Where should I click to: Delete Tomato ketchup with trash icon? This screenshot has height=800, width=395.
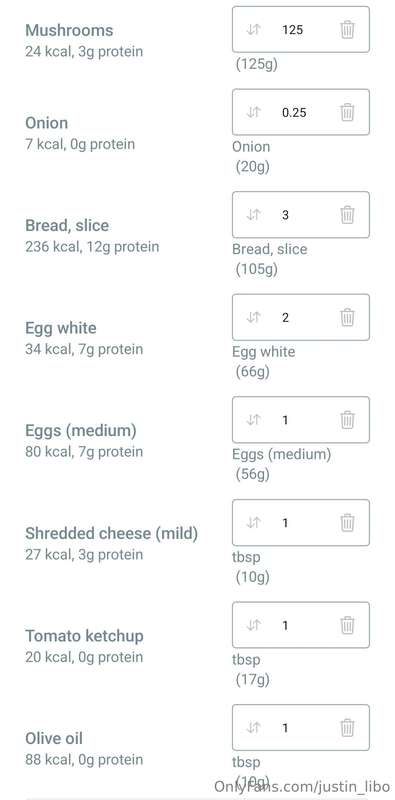tap(347, 625)
